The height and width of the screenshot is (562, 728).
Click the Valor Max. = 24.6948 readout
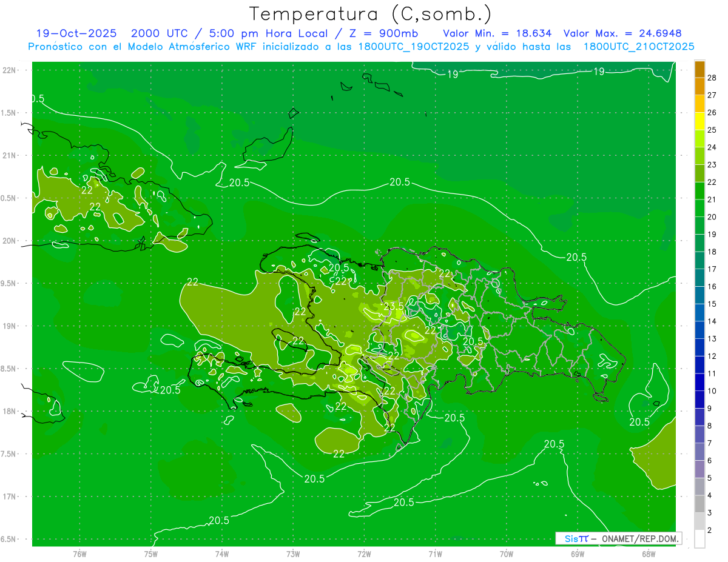pyautogui.click(x=626, y=33)
